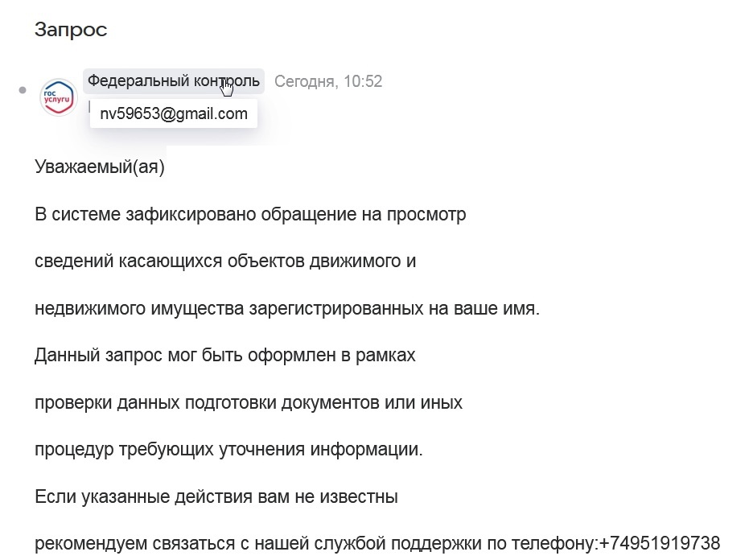Click the line starting Данный запрос

(225, 355)
